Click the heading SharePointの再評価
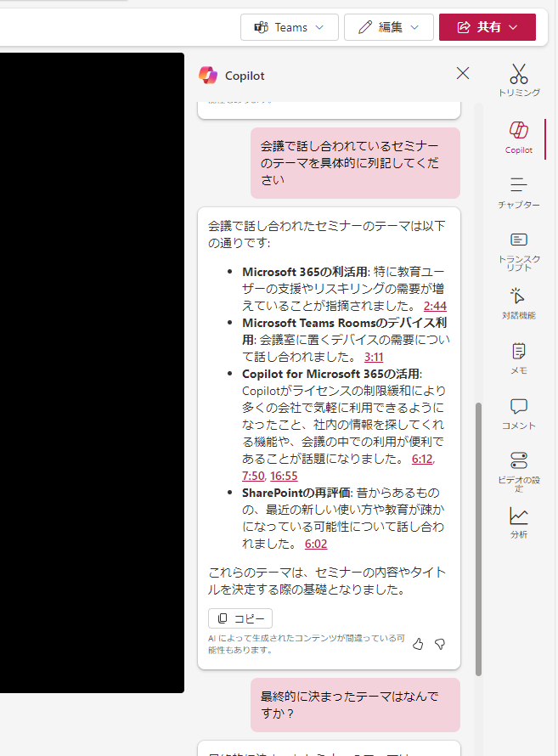The width and height of the screenshot is (558, 756). 296,493
